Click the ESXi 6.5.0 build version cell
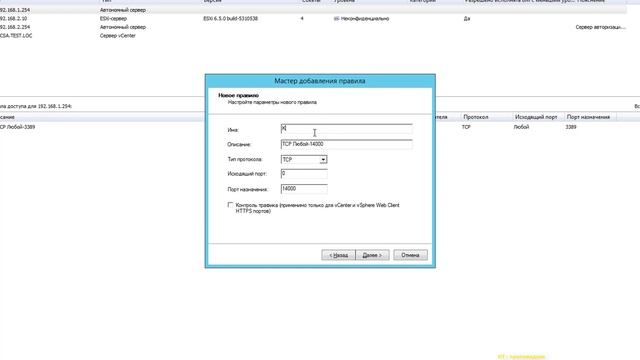 click(x=231, y=18)
